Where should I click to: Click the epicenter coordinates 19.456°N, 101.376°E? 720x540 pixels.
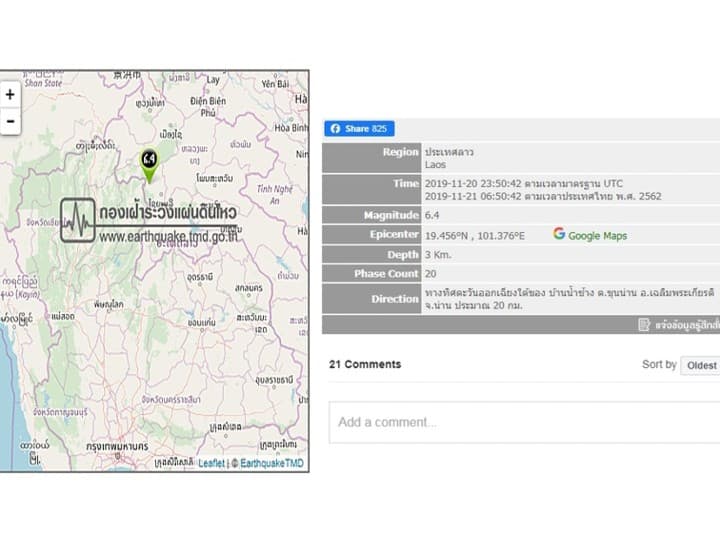pyautogui.click(x=474, y=235)
